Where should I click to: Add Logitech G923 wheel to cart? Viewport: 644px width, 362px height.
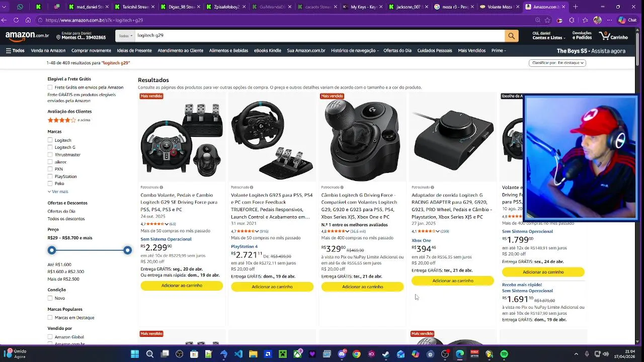click(272, 287)
